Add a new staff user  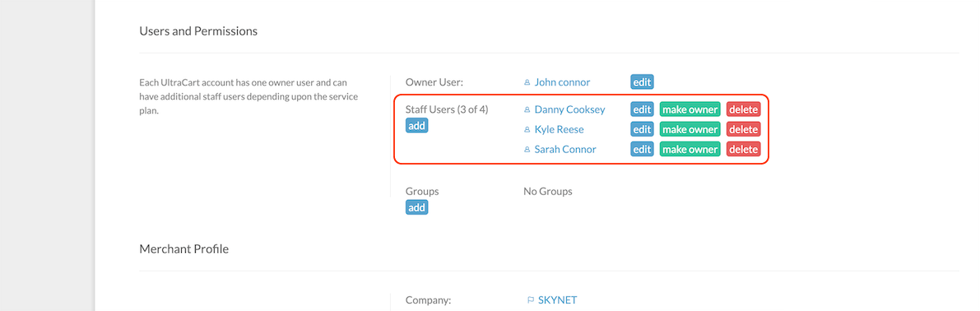point(417,126)
